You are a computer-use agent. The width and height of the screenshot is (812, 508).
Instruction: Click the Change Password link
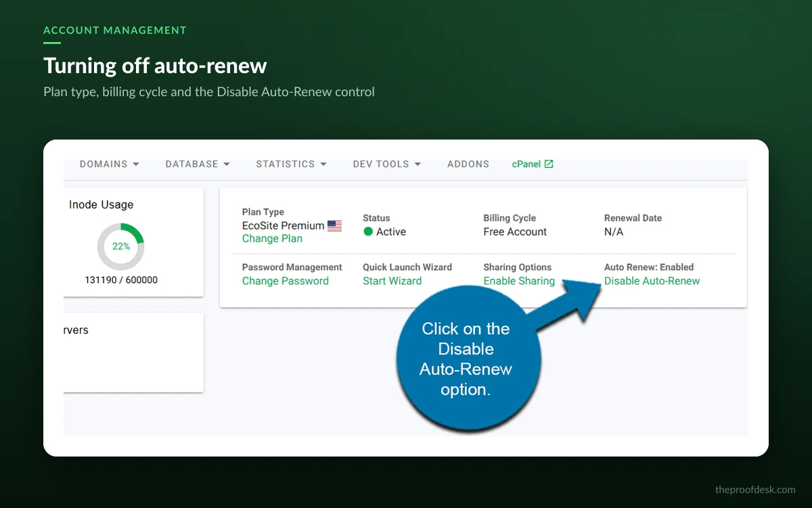[286, 281]
